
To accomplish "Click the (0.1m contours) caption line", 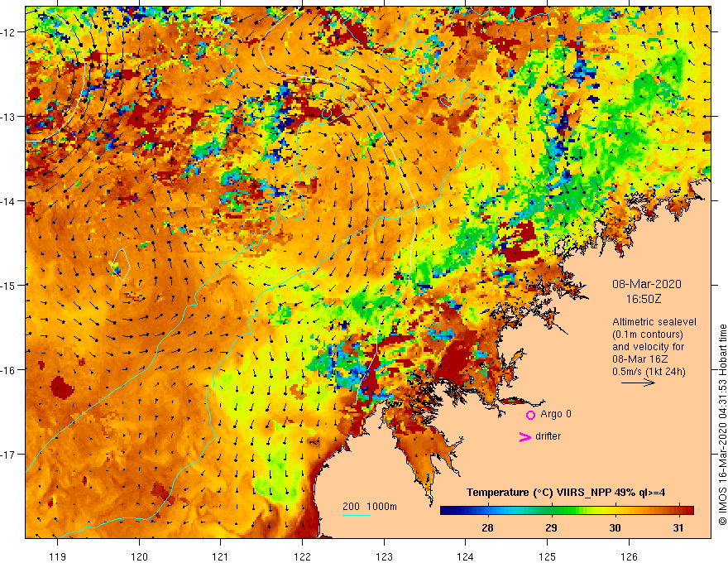I will [648, 334].
